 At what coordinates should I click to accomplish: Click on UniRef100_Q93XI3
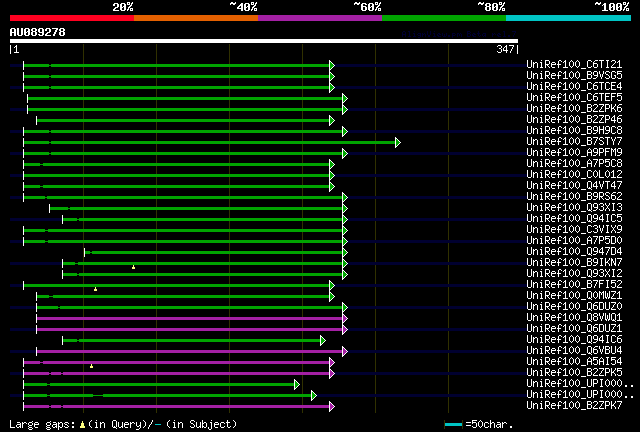pyautogui.click(x=574, y=207)
